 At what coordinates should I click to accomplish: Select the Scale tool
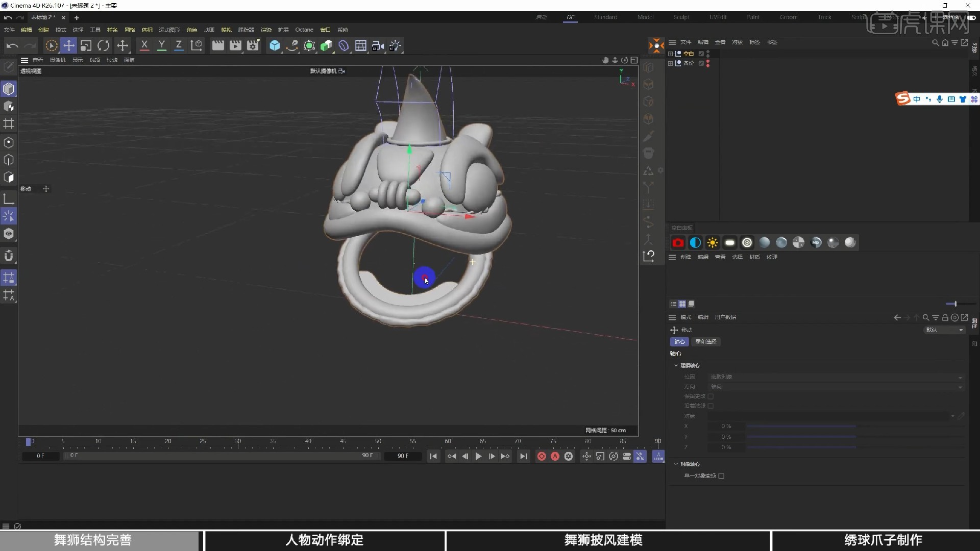[x=86, y=46]
